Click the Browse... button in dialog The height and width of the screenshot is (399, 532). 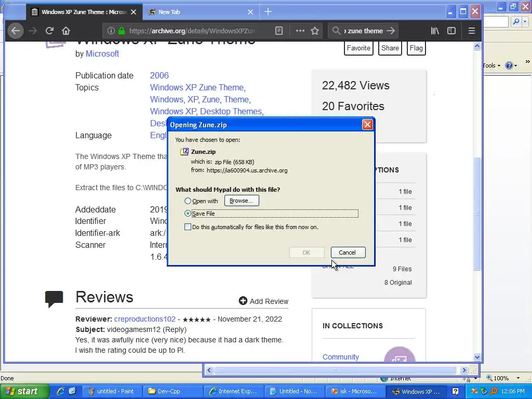[241, 201]
